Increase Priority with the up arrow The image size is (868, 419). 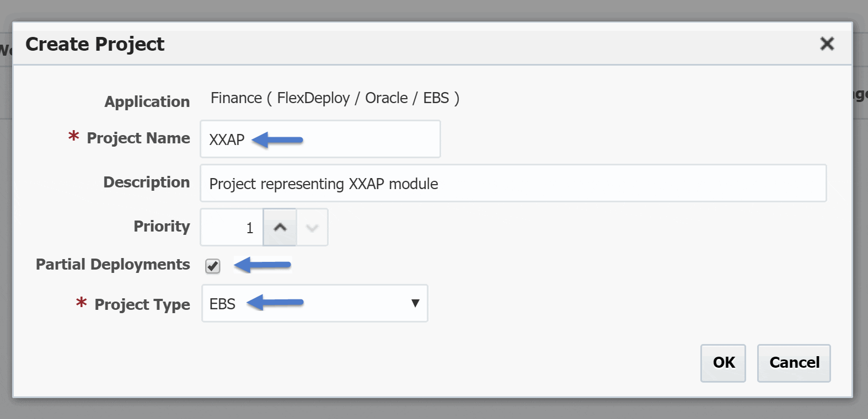(x=280, y=227)
